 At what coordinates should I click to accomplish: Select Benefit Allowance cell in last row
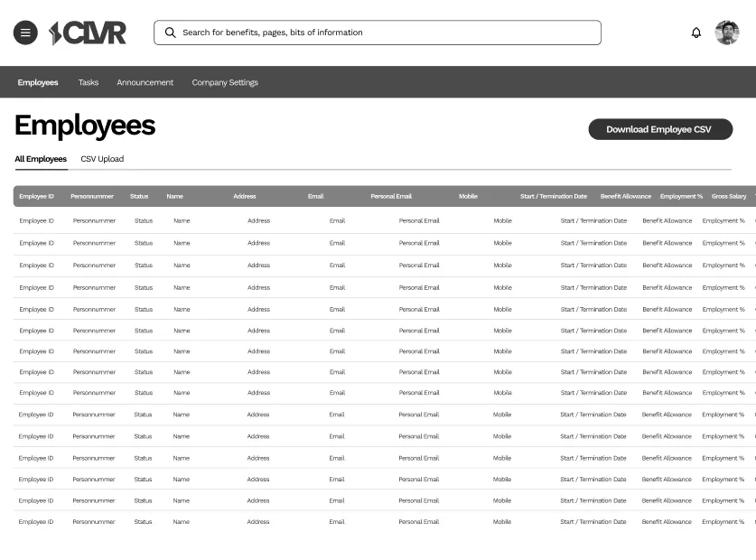pyautogui.click(x=667, y=522)
